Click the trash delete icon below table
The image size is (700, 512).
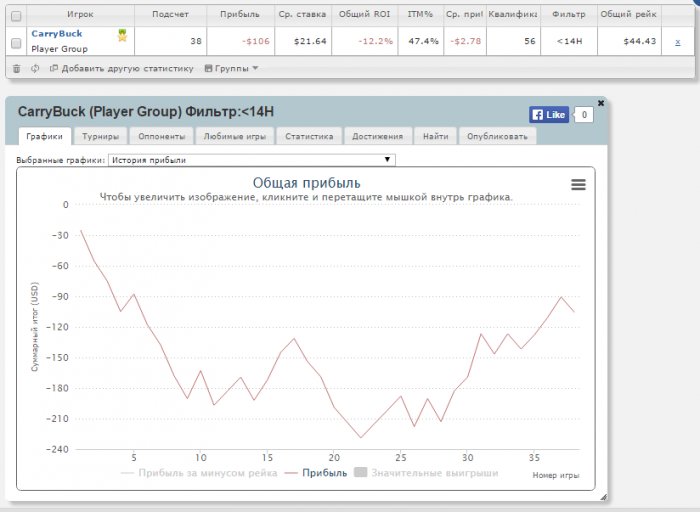tap(17, 69)
